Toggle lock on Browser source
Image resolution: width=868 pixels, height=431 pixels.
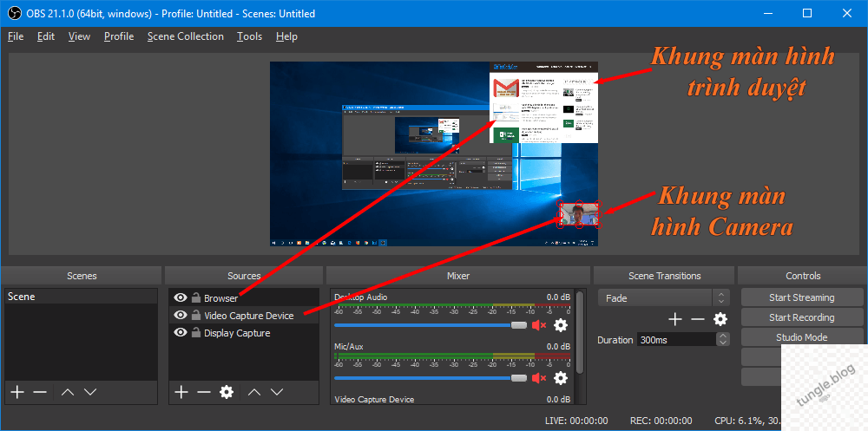(195, 297)
